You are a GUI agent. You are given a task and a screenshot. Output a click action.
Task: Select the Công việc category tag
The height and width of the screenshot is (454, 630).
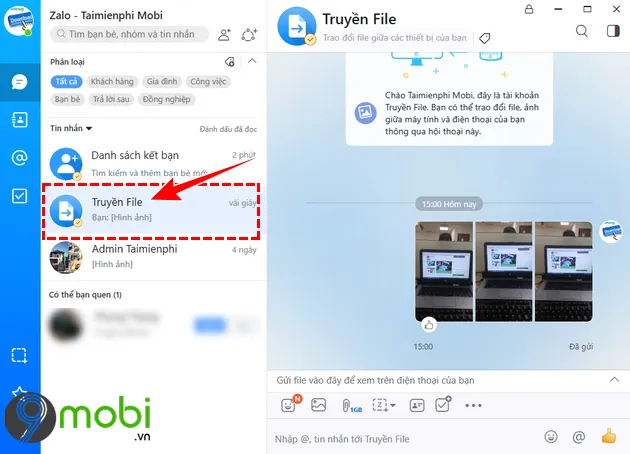pyautogui.click(x=208, y=82)
